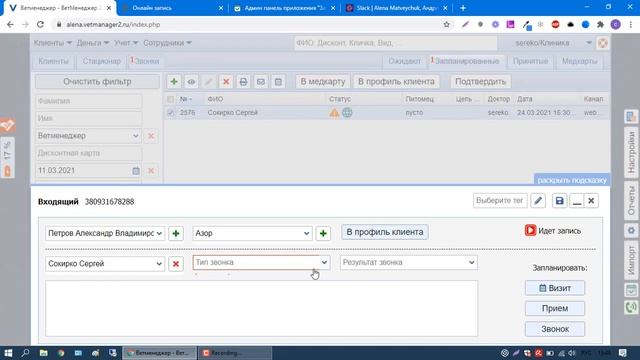Switch to the Стационар tab
This screenshot has width=640, height=360.
point(102,61)
